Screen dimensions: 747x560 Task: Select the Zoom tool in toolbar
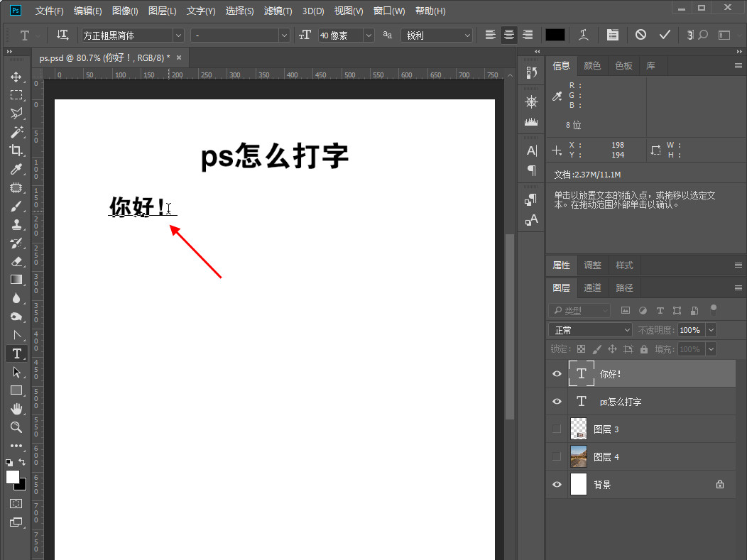[x=16, y=427]
